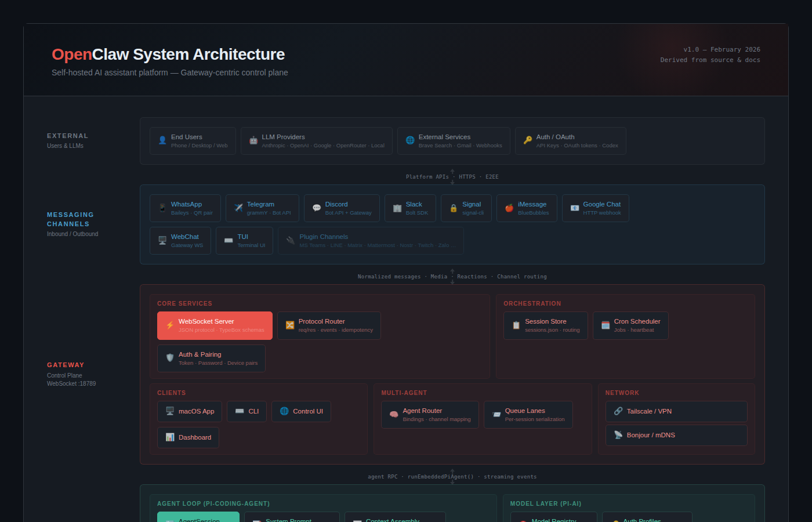The width and height of the screenshot is (812, 522).
Task: Click the Bonjour / mDNS satellite icon
Action: click(x=618, y=435)
